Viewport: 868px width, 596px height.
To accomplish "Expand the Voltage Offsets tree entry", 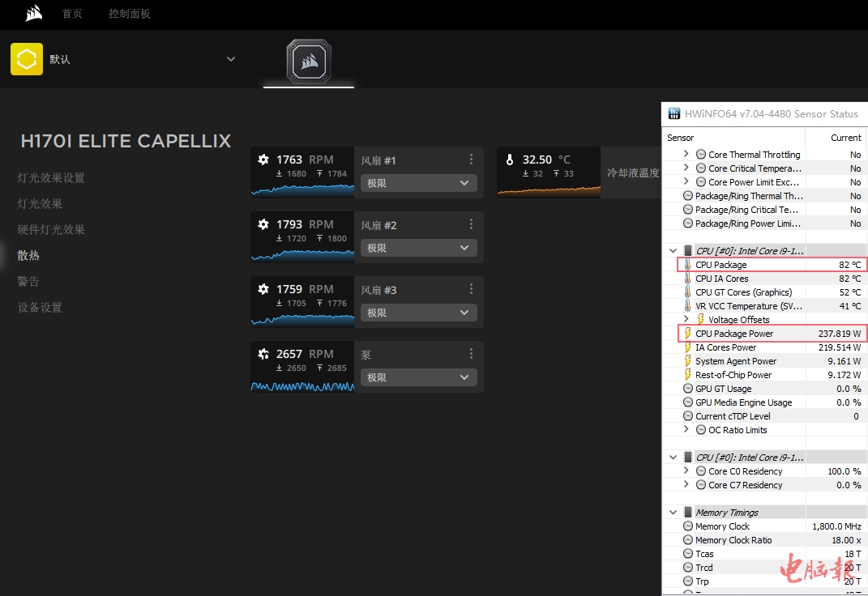I will [x=686, y=320].
